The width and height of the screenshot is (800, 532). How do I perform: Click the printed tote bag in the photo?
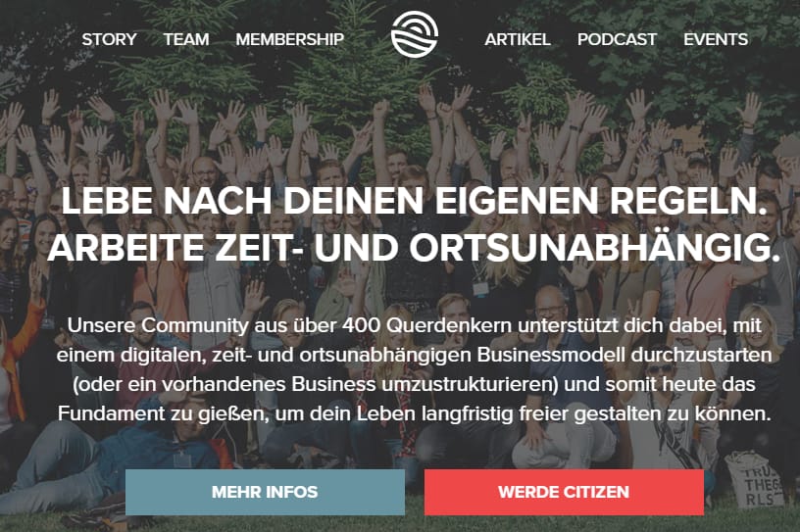755,480
